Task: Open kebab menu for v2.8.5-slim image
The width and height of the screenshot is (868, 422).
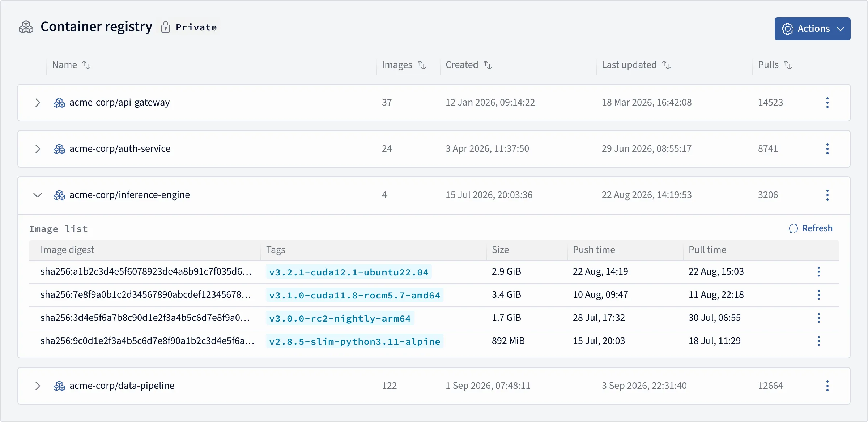Action: [819, 341]
